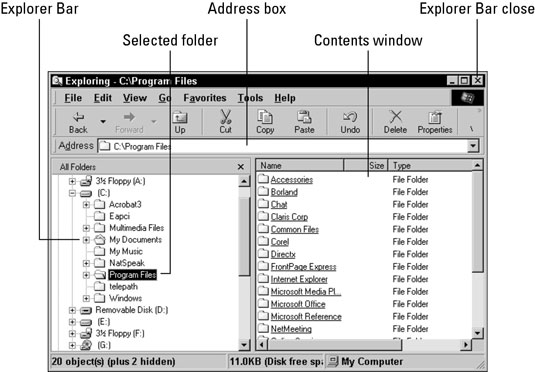Click the folder tree scrollbar down arrow
The width and height of the screenshot is (535, 372).
coord(244,345)
